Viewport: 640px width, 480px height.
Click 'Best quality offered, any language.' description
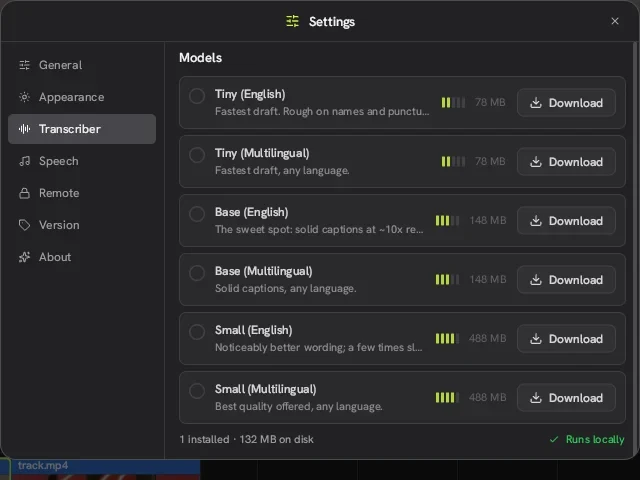(299, 407)
